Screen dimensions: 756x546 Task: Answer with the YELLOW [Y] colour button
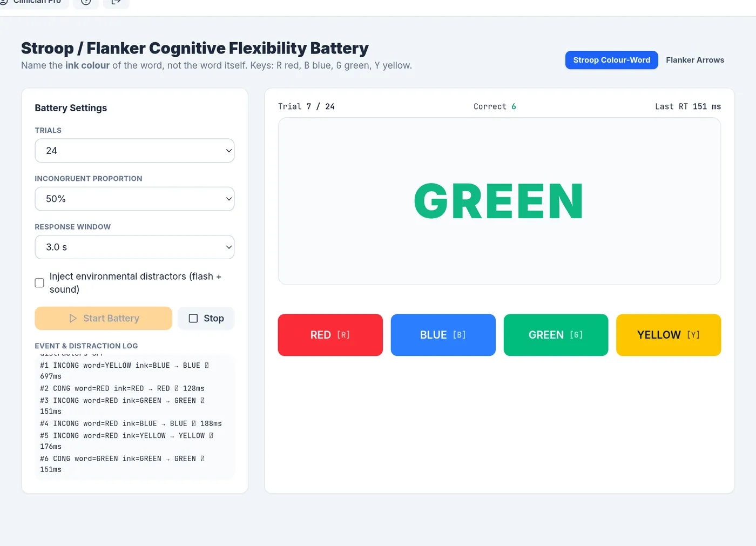pos(669,335)
